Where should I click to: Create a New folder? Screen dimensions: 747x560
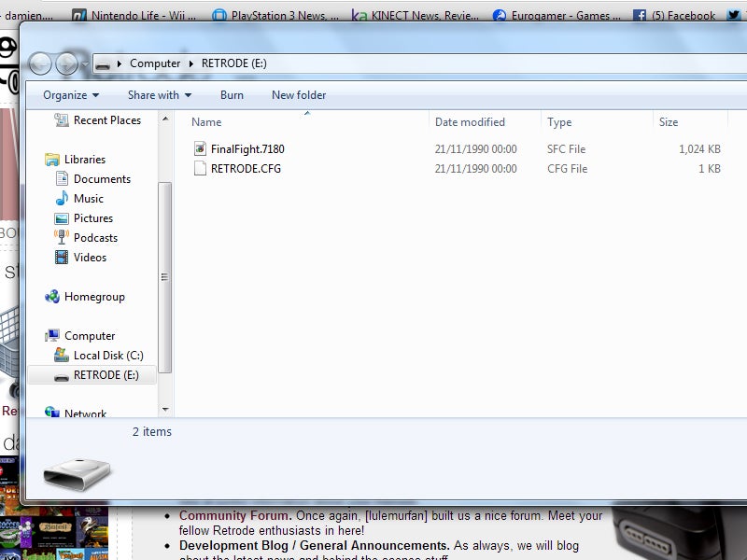pyautogui.click(x=299, y=95)
